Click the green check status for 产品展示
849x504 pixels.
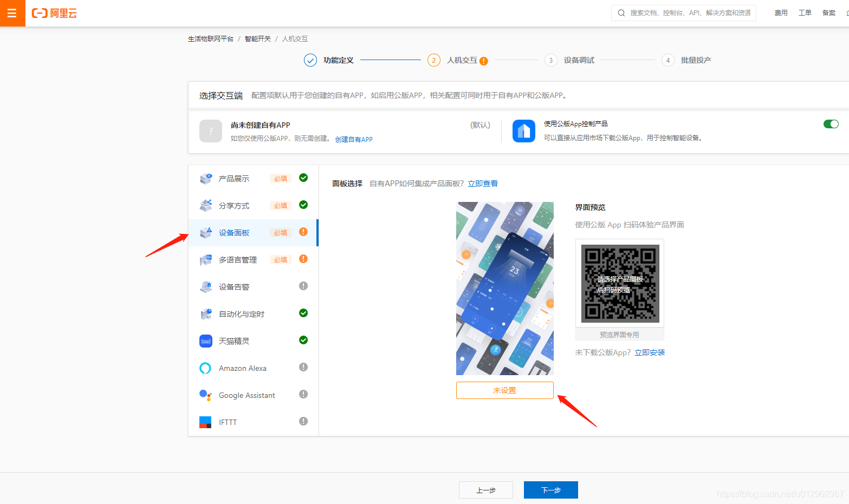(x=303, y=178)
